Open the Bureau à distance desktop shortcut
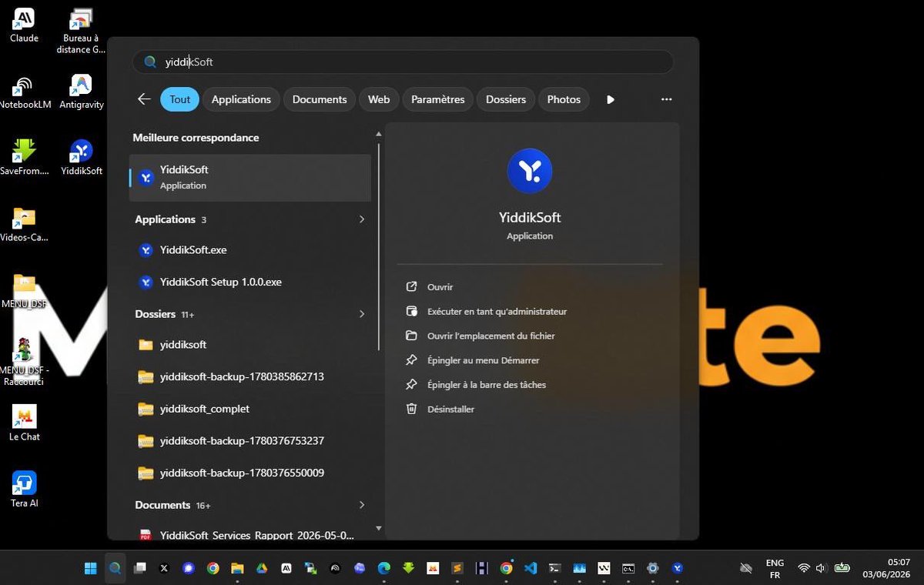The width and height of the screenshot is (924, 585). (x=81, y=31)
